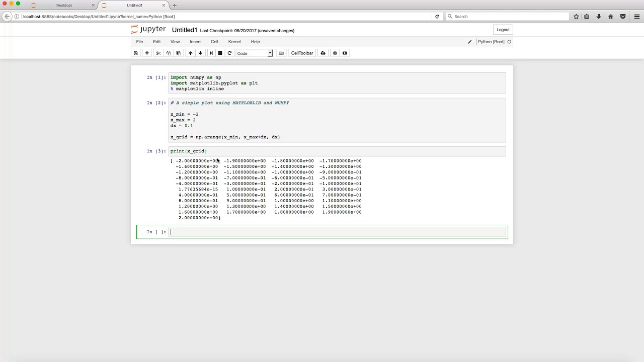Insert a cell below using the plus icon
The width and height of the screenshot is (644, 362).
(147, 53)
